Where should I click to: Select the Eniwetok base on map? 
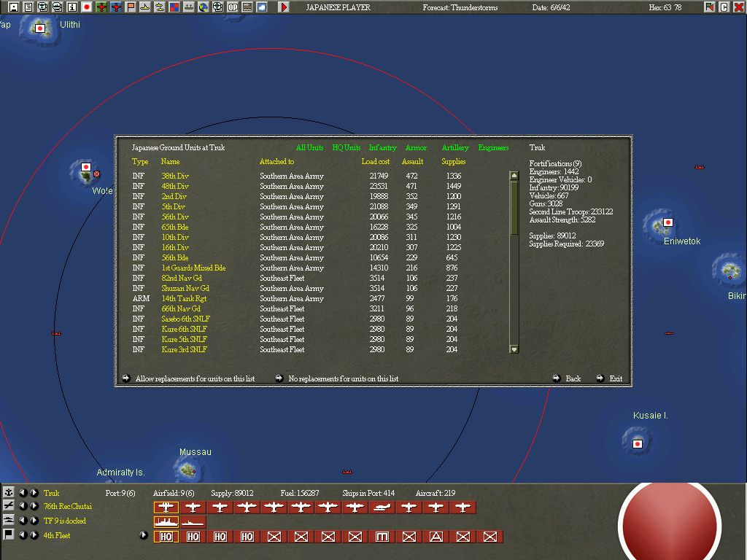tap(668, 222)
